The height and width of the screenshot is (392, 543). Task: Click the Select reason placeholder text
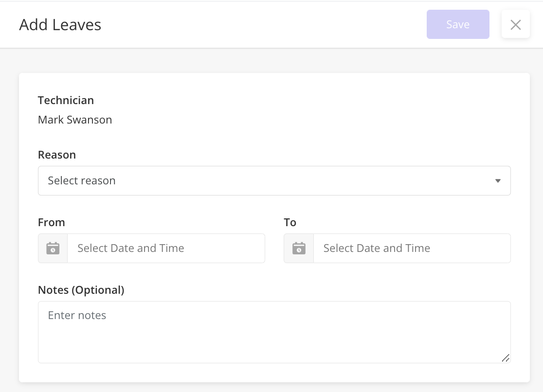[x=82, y=181]
